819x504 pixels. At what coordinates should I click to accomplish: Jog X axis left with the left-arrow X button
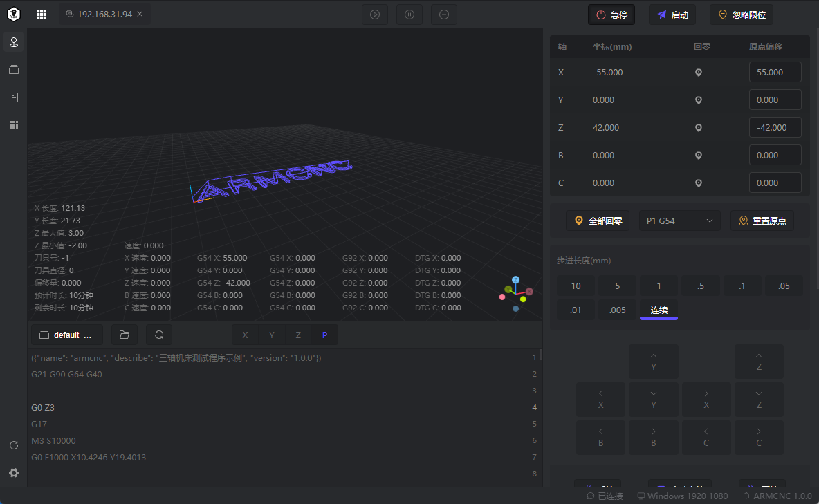(x=600, y=400)
